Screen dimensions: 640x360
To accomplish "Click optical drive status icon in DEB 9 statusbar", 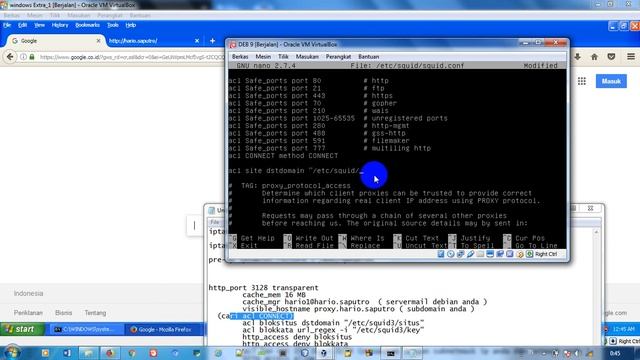I will (x=451, y=254).
